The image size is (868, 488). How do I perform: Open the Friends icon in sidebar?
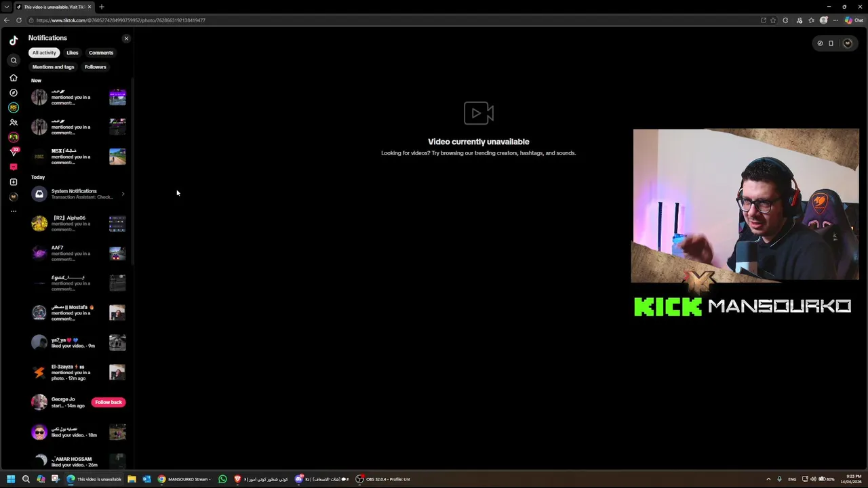coord(14,123)
